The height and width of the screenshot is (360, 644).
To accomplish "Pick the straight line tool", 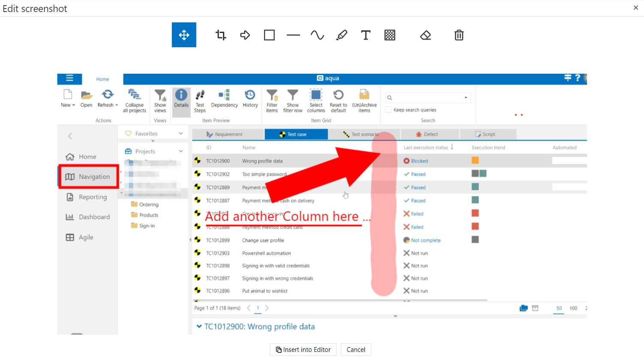I will pyautogui.click(x=293, y=35).
